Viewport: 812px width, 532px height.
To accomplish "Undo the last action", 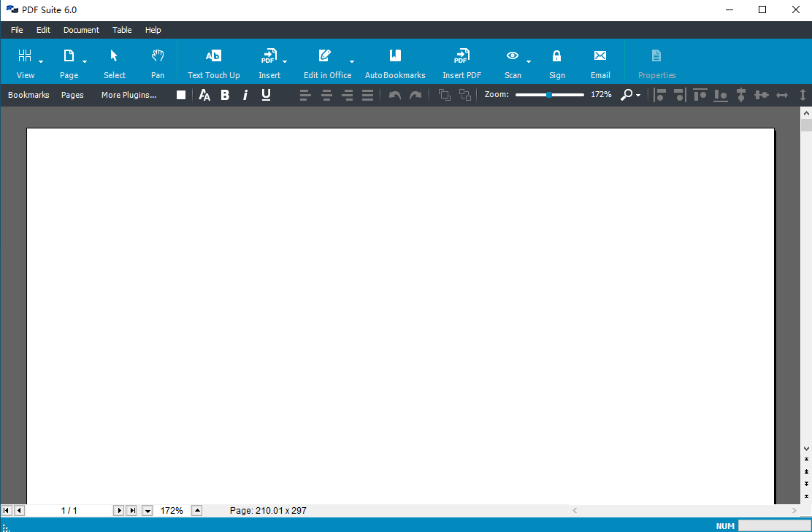I will click(x=394, y=95).
